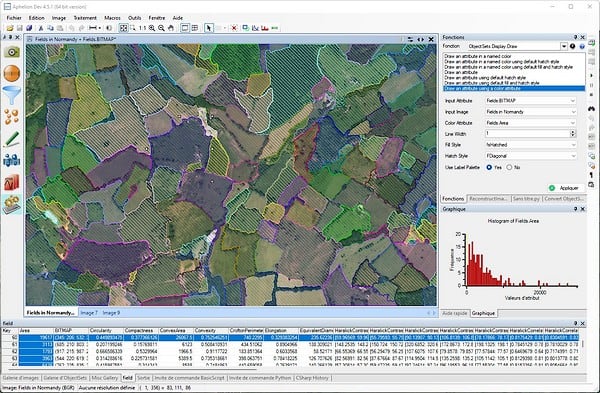Image resolution: width=600 pixels, height=393 pixels.
Task: Select 'Draw an attribute in a named color'
Action: (x=478, y=56)
